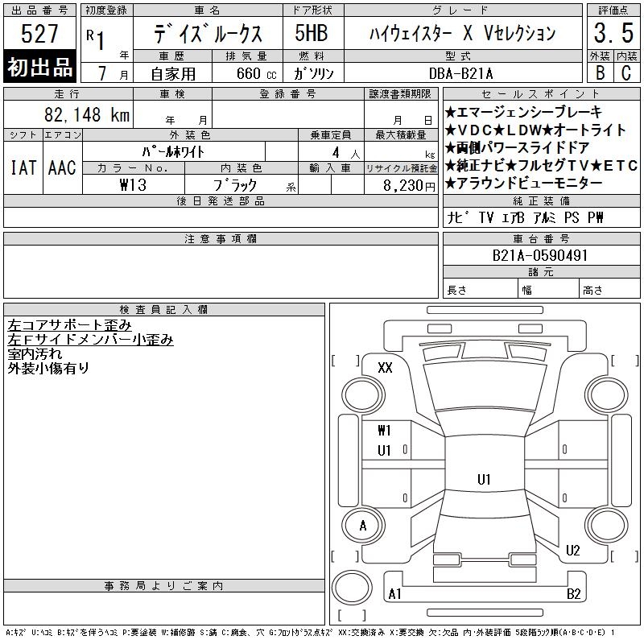This screenshot has height=644, width=644.
Task: Select vehicle history 自家用
Action: coord(173,74)
